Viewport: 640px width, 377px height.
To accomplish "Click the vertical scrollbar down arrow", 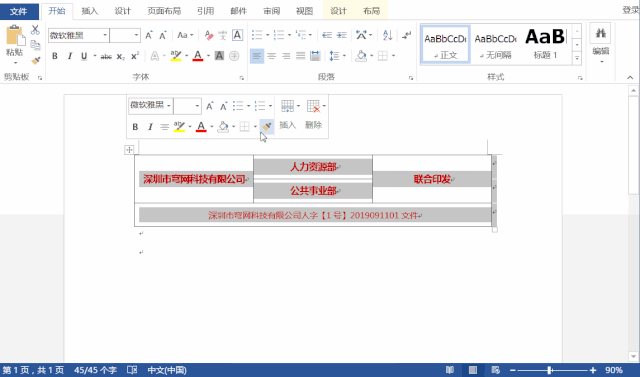I will click(x=633, y=357).
